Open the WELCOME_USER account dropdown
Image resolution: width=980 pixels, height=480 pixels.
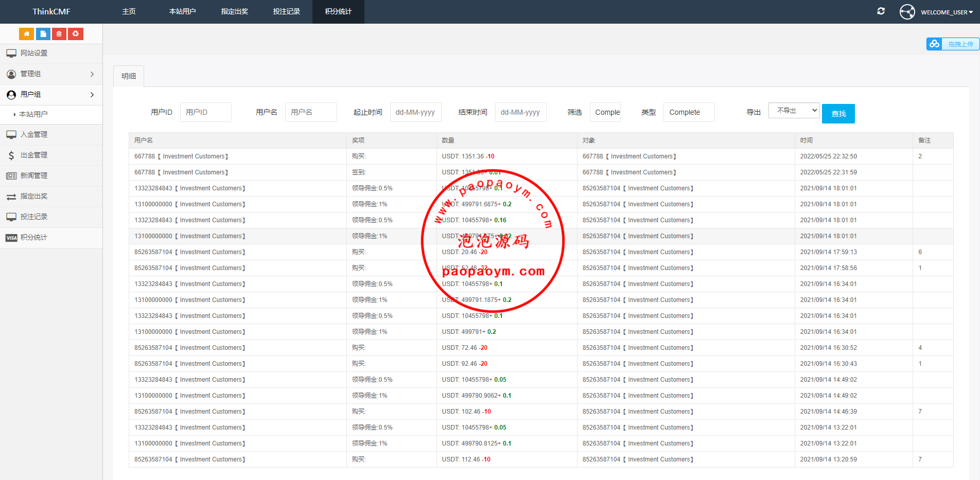click(x=947, y=12)
